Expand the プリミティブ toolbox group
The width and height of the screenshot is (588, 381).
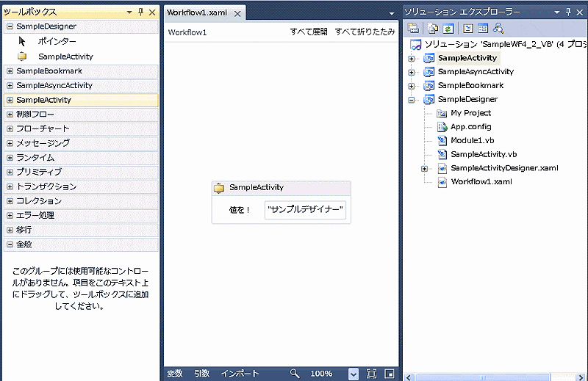point(10,172)
